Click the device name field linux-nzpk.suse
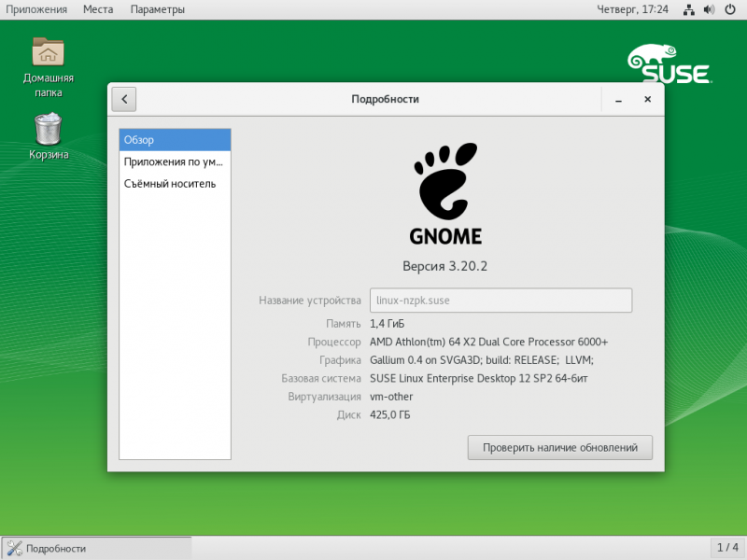Screen dimensions: 747x560 pos(500,301)
